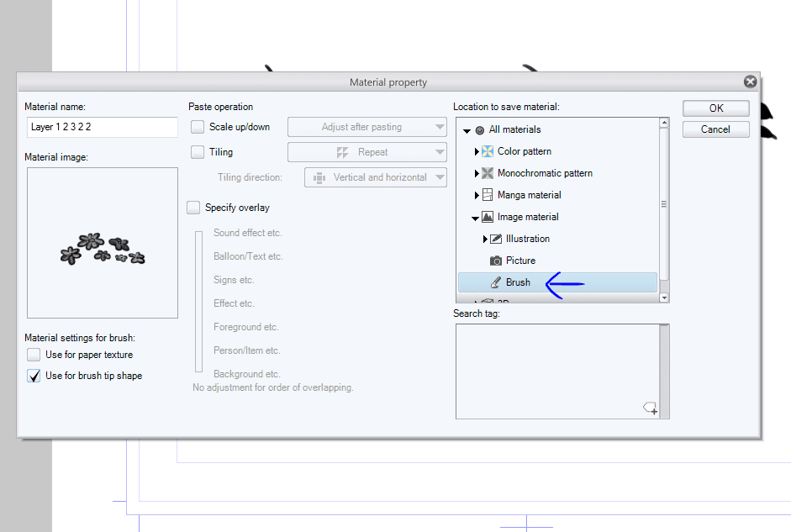791x532 pixels.
Task: Select the Monochromatic pattern tree entry
Action: pyautogui.click(x=557, y=173)
